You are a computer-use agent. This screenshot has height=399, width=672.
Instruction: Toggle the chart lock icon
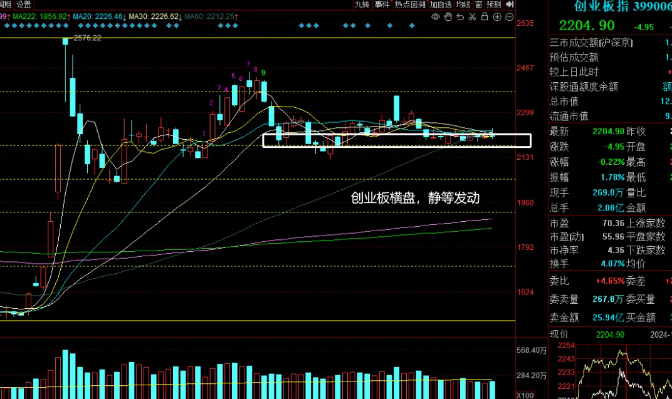click(485, 17)
